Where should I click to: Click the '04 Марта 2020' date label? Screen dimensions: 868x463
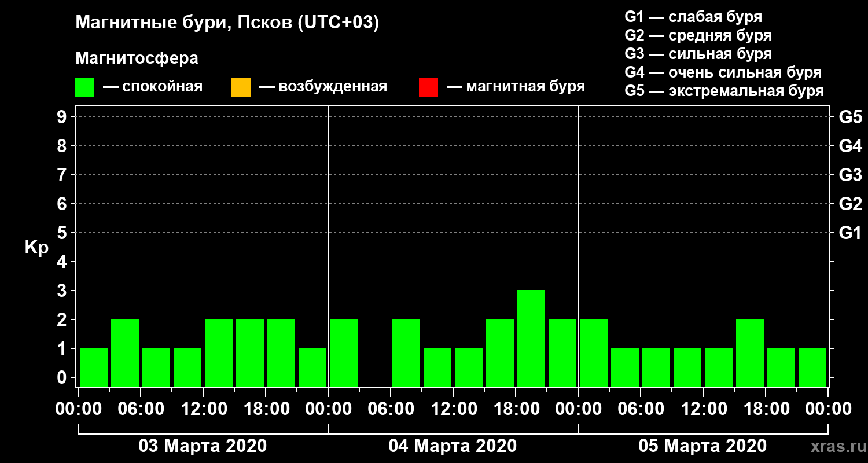(453, 446)
